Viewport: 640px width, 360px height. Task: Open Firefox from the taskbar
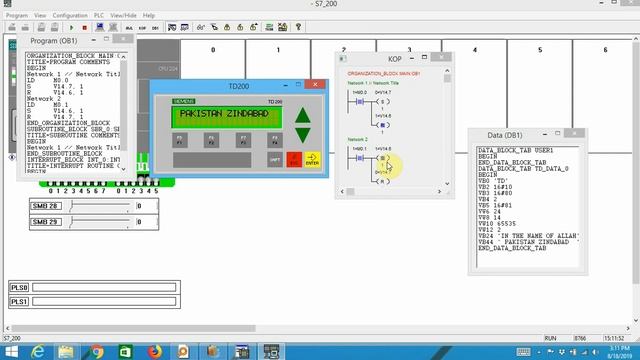click(154, 351)
